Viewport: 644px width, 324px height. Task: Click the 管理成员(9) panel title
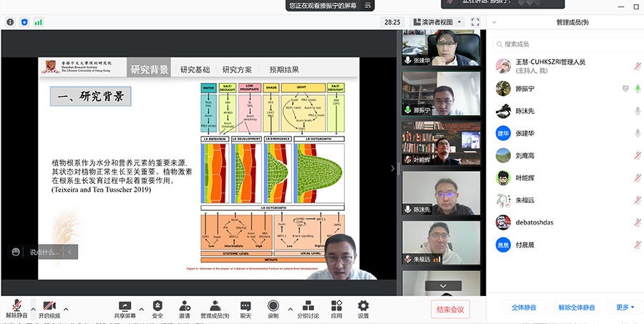tap(572, 22)
